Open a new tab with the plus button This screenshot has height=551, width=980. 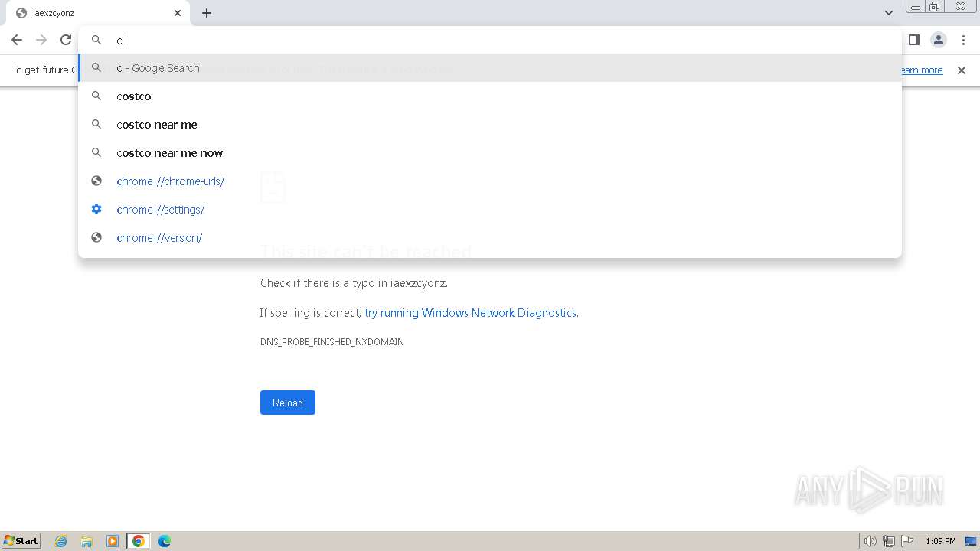tap(207, 13)
